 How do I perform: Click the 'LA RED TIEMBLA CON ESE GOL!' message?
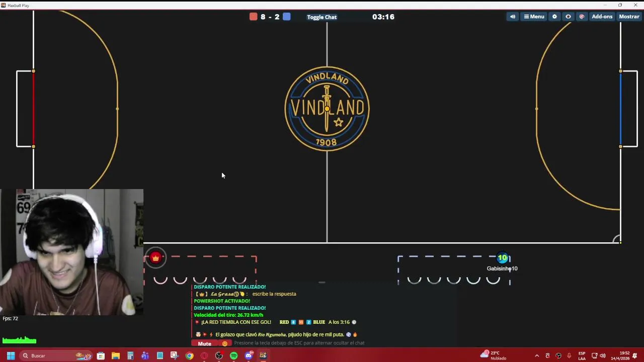tap(236, 322)
